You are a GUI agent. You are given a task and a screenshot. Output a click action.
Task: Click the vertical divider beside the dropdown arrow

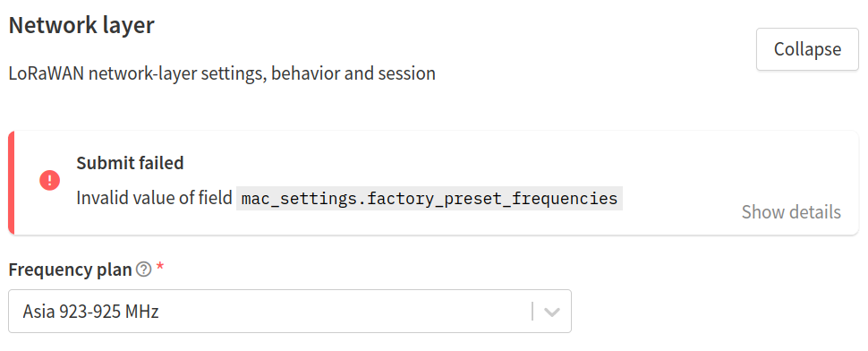(532, 312)
